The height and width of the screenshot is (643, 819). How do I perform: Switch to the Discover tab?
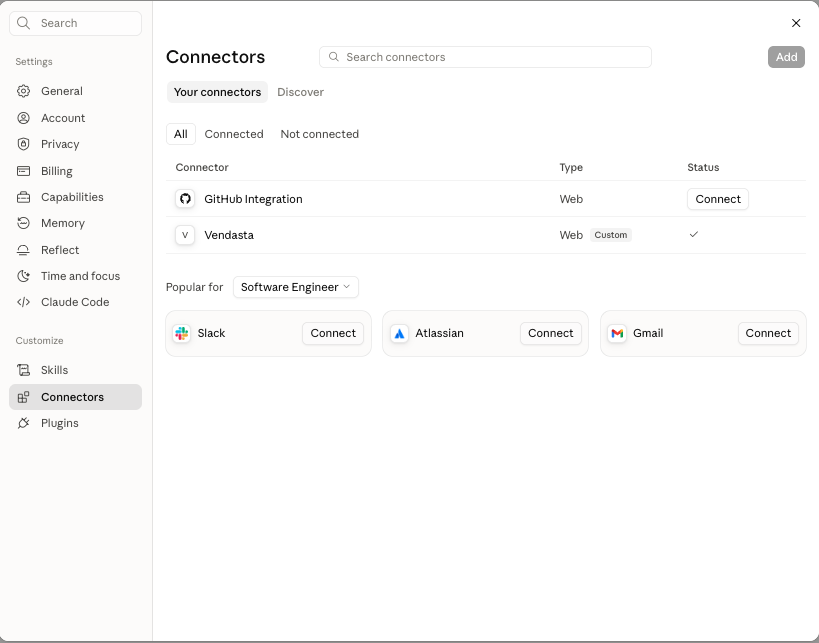[x=300, y=92]
